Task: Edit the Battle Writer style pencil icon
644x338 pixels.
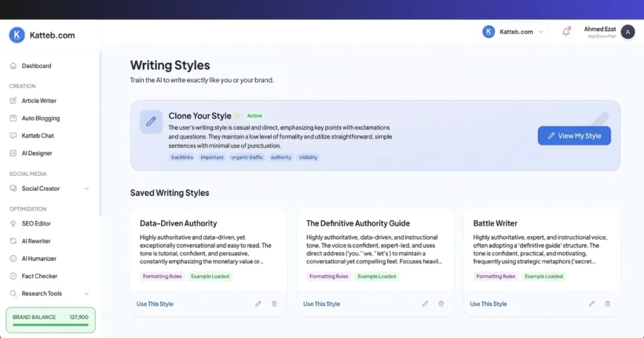Action: (x=591, y=304)
